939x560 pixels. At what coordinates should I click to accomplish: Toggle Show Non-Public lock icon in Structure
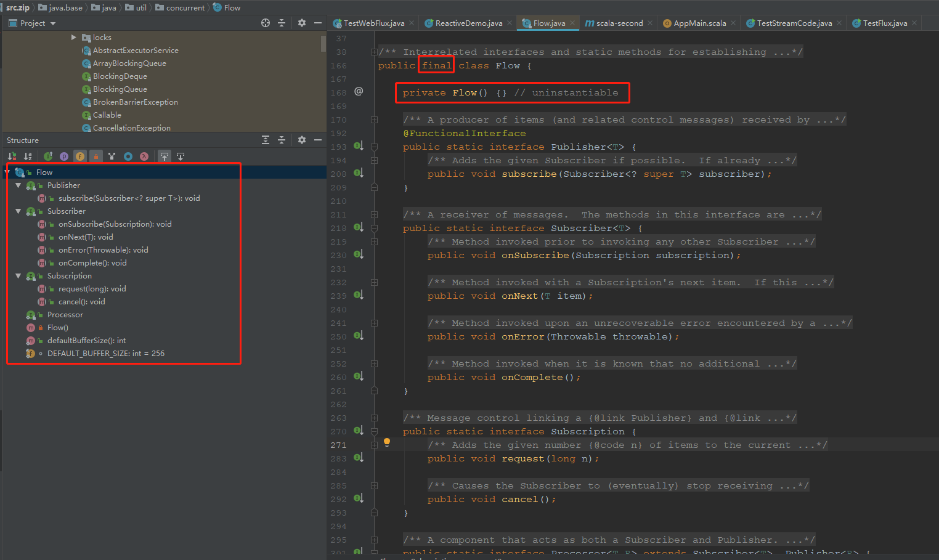pyautogui.click(x=96, y=156)
